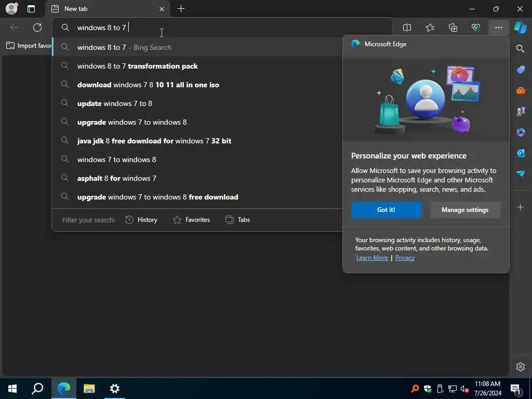Choose 'upgrade windows 7 to windows 8 free download'
Screen dimensions: 532x399
(197, 197)
